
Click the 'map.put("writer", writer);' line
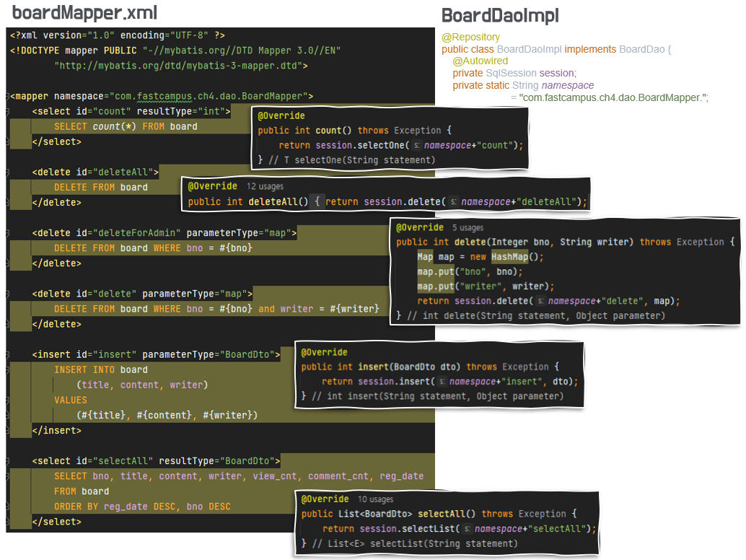point(486,286)
